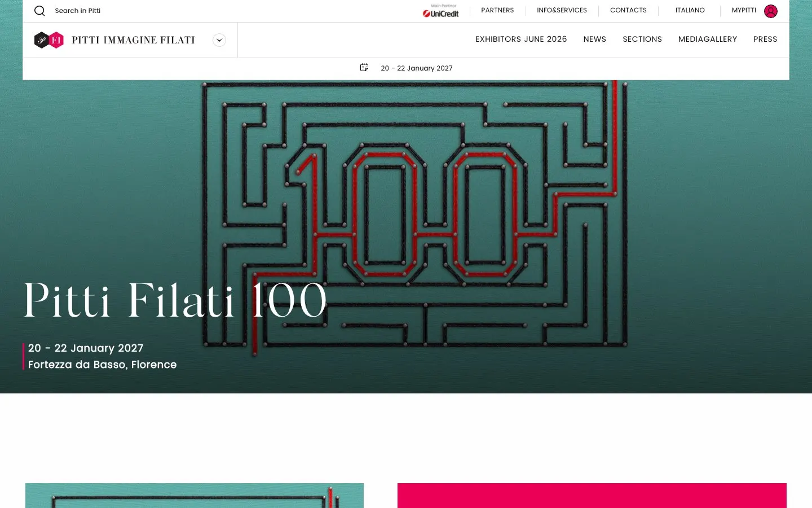Go to the News section
The width and height of the screenshot is (812, 508).
(x=595, y=39)
